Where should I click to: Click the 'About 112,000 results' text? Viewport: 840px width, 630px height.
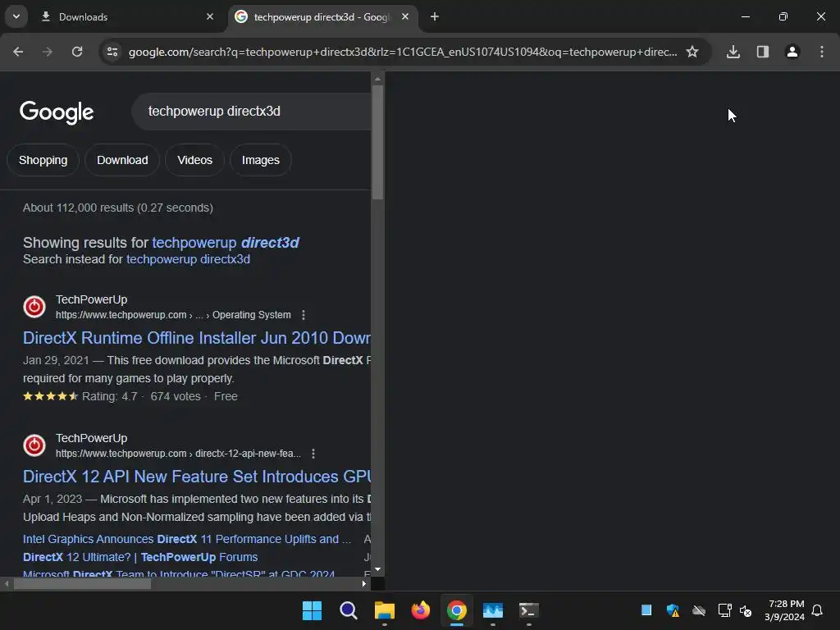click(x=118, y=208)
